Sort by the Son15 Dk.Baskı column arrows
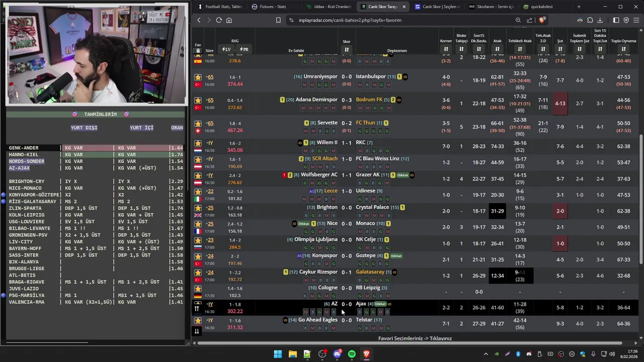 (x=479, y=49)
